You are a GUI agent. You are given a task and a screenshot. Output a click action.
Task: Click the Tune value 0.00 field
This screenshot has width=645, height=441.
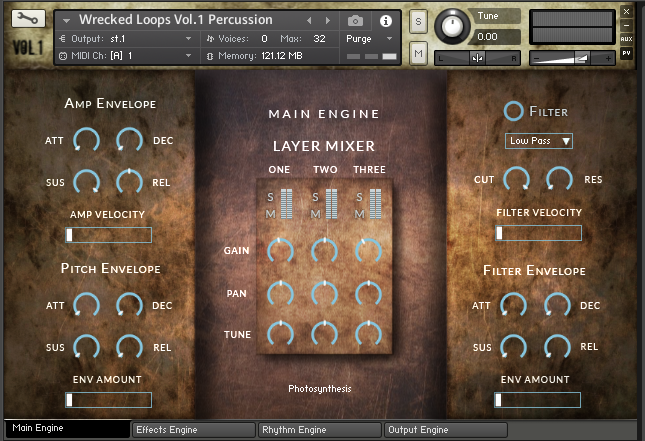pyautogui.click(x=497, y=37)
